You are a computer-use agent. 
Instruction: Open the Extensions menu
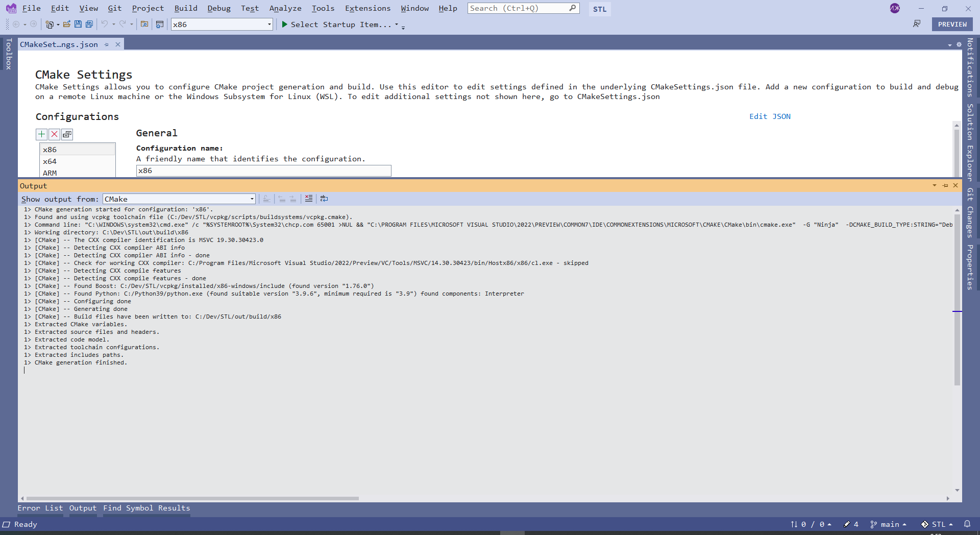pos(367,8)
